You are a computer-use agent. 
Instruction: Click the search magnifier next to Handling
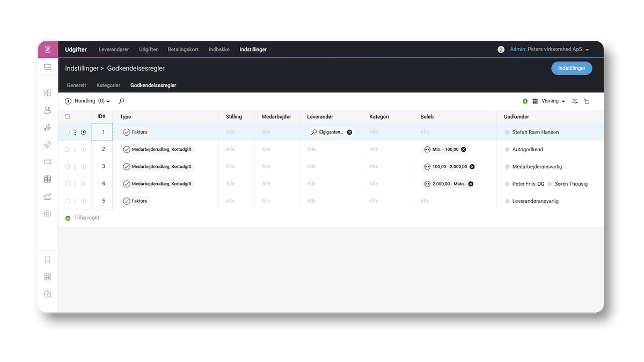(x=121, y=101)
